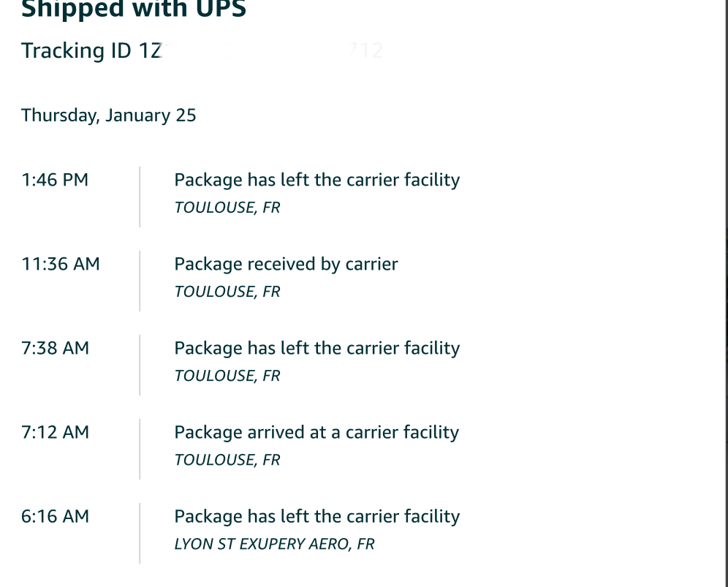Click the 6:16 AM timestamp

coord(55,516)
